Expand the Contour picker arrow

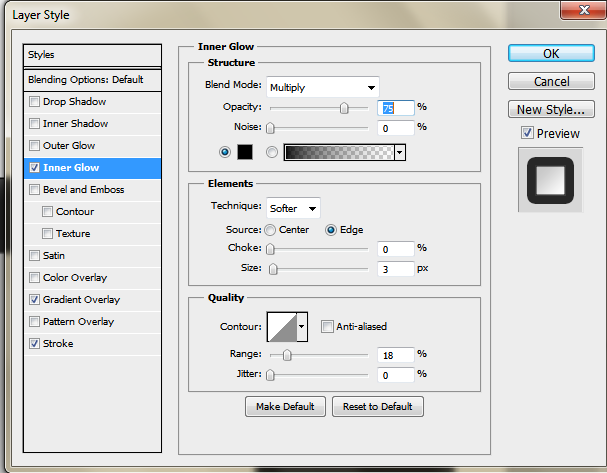point(302,327)
